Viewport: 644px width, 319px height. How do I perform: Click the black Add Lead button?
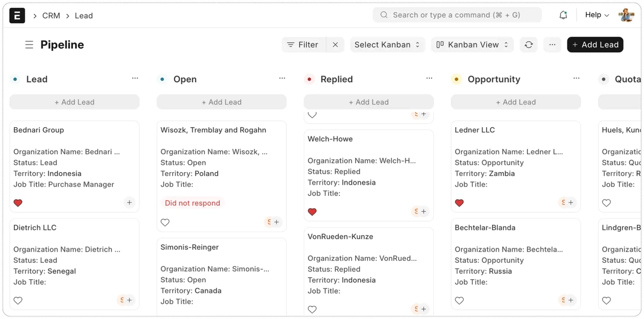595,45
